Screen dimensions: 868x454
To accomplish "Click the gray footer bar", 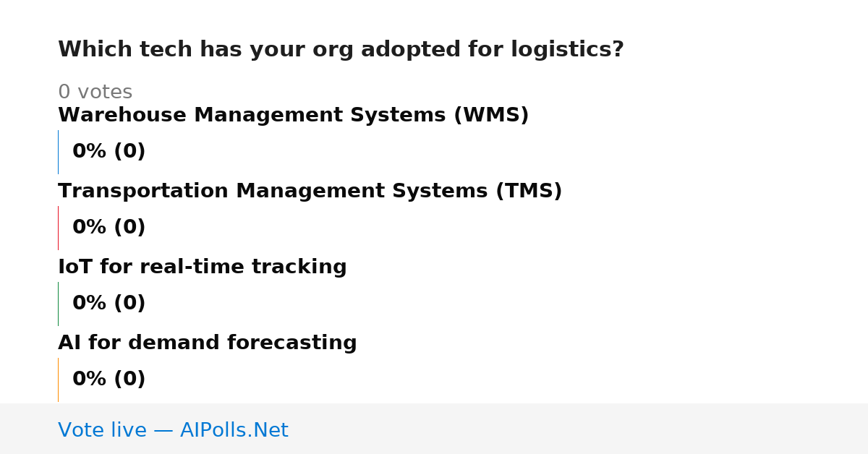I will (434, 429).
